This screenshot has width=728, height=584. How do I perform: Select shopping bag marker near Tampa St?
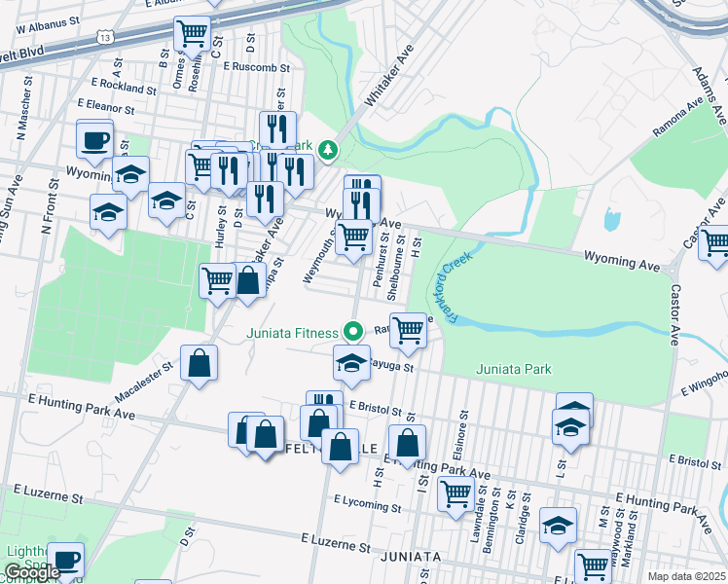[249, 282]
